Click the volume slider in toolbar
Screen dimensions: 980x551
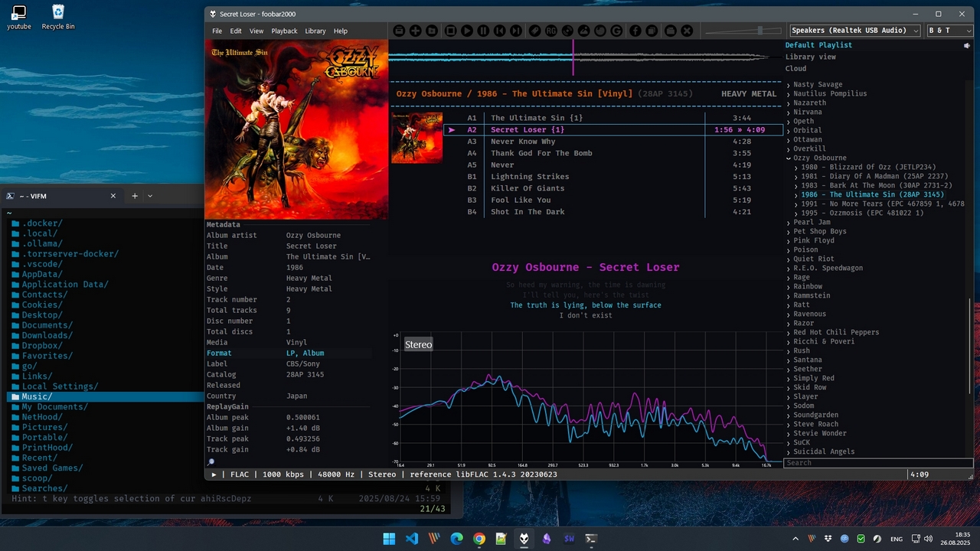coord(743,31)
